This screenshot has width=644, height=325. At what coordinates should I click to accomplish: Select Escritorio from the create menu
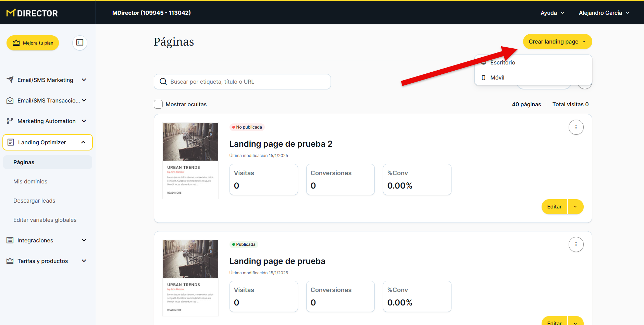tap(503, 62)
